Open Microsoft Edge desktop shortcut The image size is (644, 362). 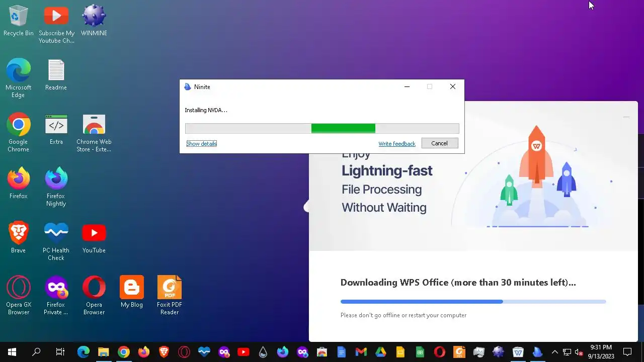(x=19, y=78)
